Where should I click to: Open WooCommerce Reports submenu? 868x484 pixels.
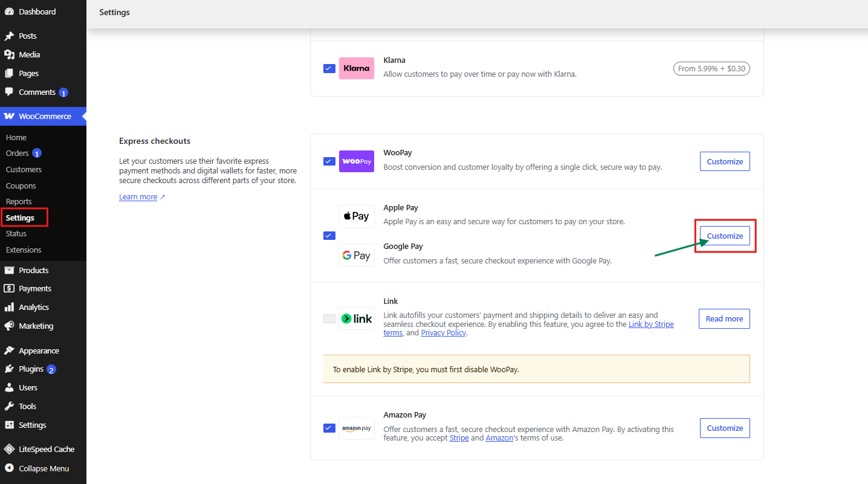pyautogui.click(x=19, y=202)
